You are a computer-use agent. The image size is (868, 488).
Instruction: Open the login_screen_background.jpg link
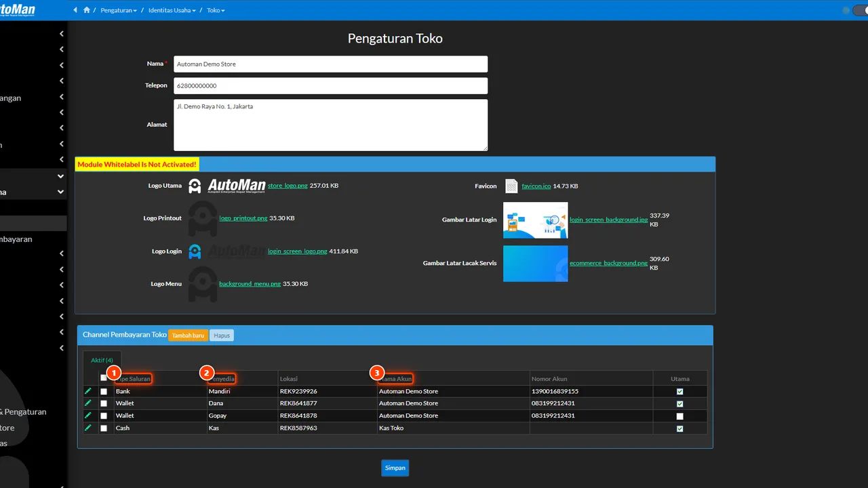coord(609,220)
